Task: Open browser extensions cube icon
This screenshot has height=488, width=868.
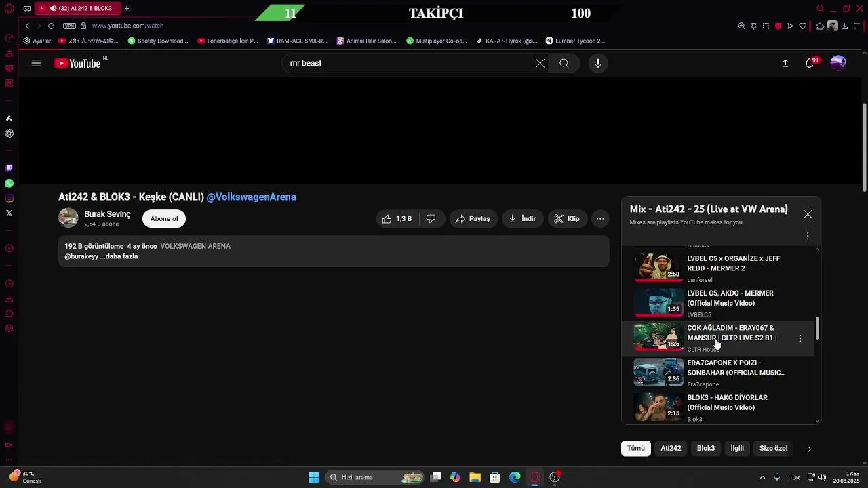Action: [820, 26]
